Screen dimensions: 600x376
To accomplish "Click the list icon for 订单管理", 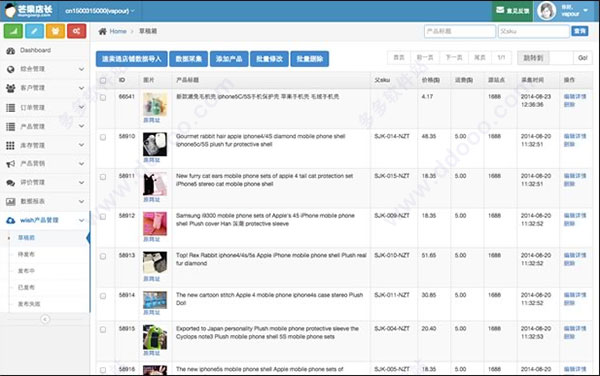I will coord(10,107).
